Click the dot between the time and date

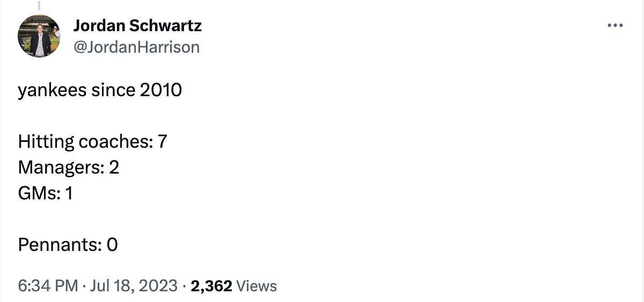pyautogui.click(x=84, y=286)
